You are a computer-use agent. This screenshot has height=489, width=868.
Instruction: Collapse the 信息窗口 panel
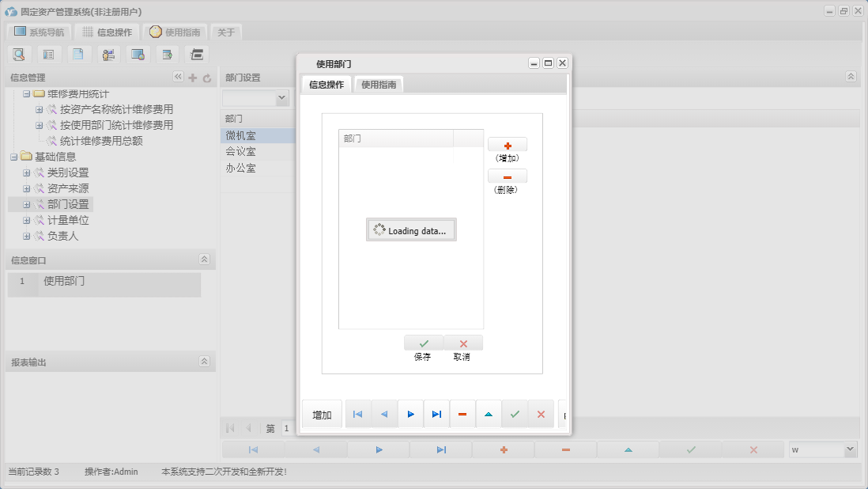click(x=204, y=260)
